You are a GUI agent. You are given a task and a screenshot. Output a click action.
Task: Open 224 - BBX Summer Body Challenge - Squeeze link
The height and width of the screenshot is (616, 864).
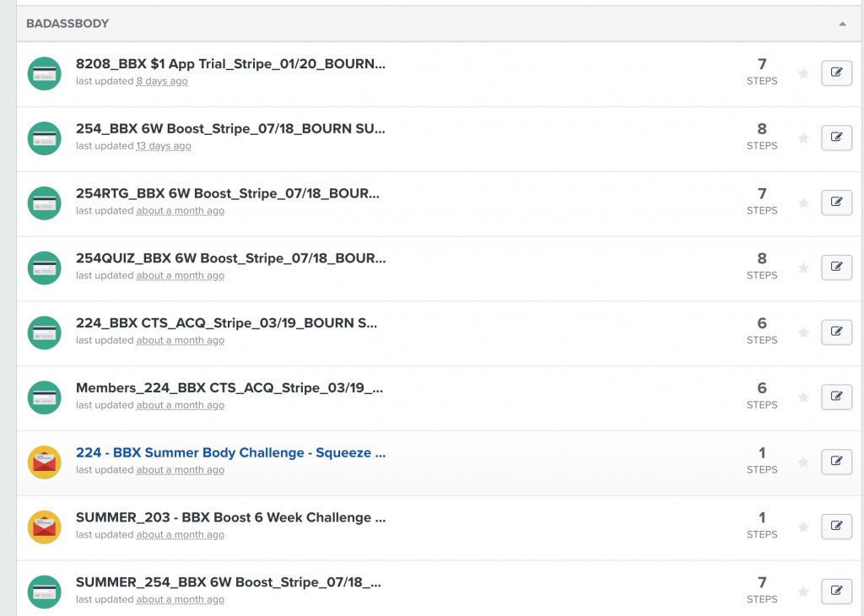pyautogui.click(x=231, y=453)
